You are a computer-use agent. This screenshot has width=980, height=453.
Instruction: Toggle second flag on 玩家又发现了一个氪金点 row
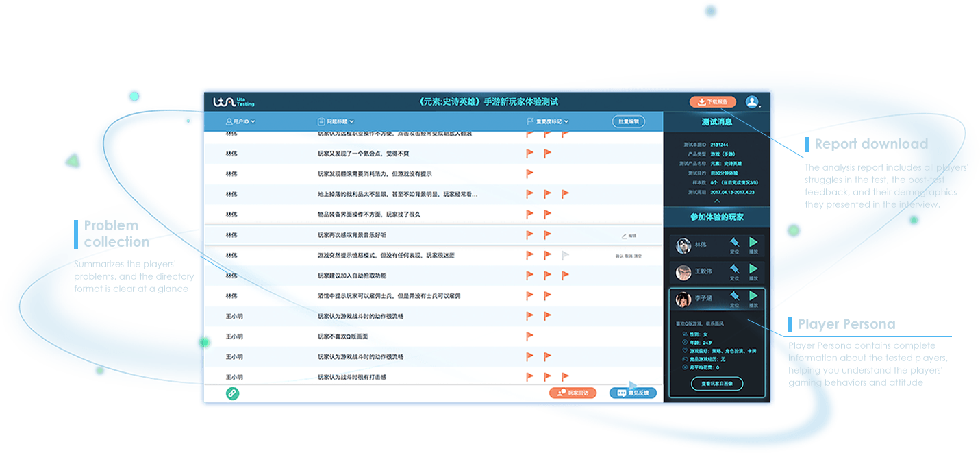(x=547, y=154)
